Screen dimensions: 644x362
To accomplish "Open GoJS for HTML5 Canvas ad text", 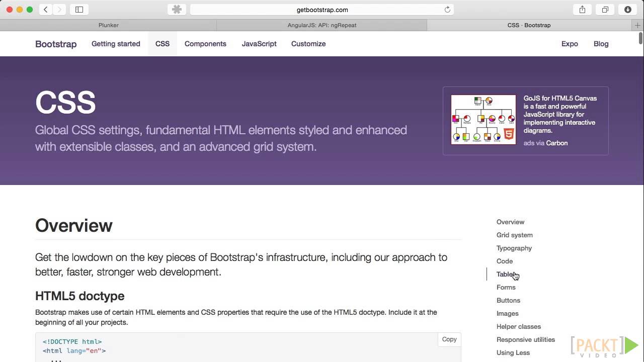I will [560, 114].
